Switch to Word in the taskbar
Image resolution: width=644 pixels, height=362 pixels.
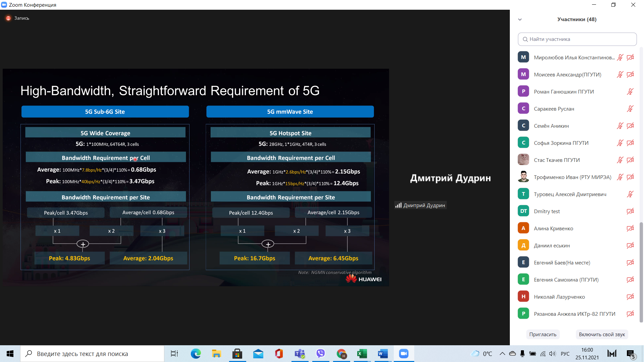point(383,354)
